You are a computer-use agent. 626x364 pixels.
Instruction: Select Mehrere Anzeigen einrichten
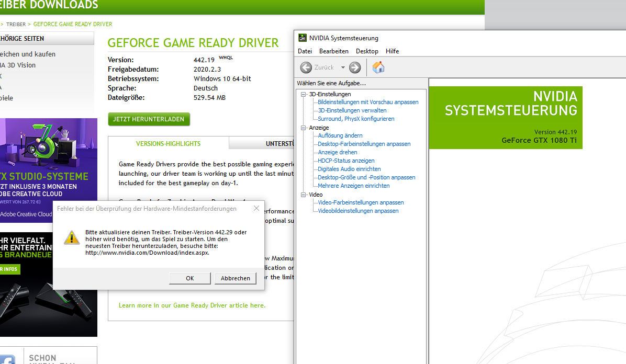point(354,186)
